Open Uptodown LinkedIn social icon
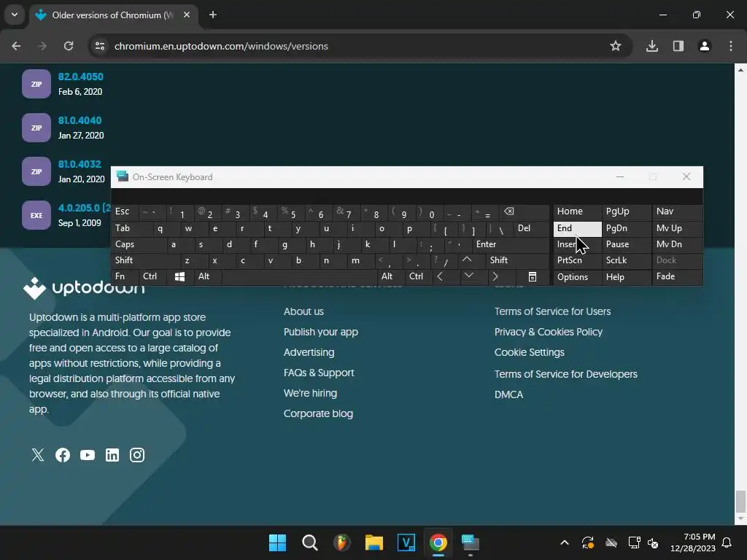Screen dimensions: 747x560 (x=112, y=455)
